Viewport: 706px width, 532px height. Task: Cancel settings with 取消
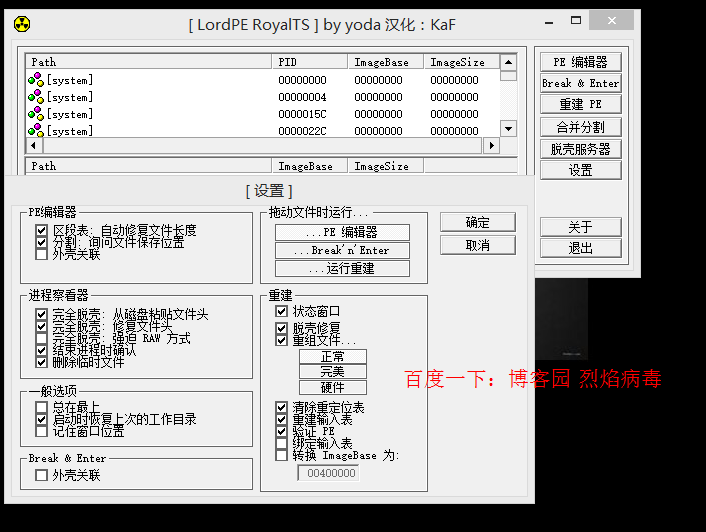point(478,245)
